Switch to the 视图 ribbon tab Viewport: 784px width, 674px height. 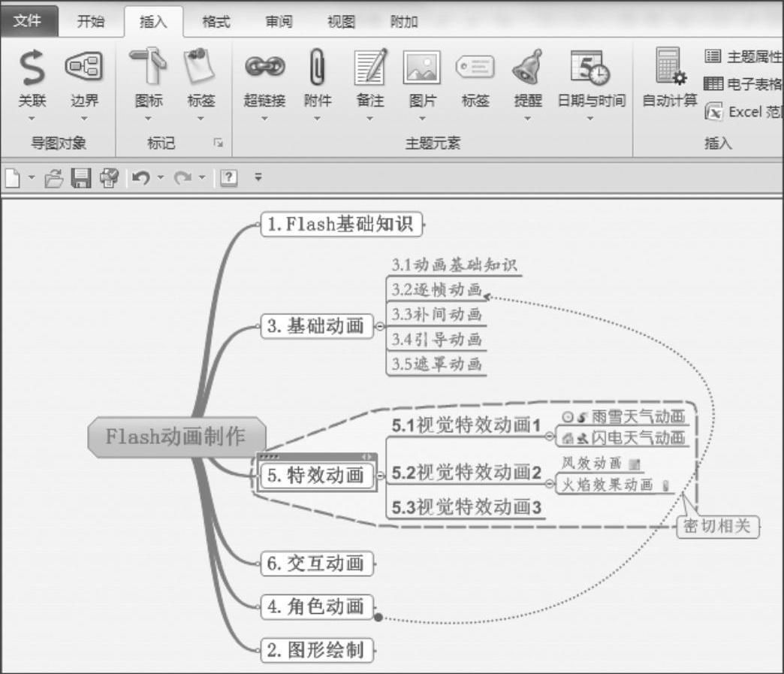pyautogui.click(x=341, y=22)
